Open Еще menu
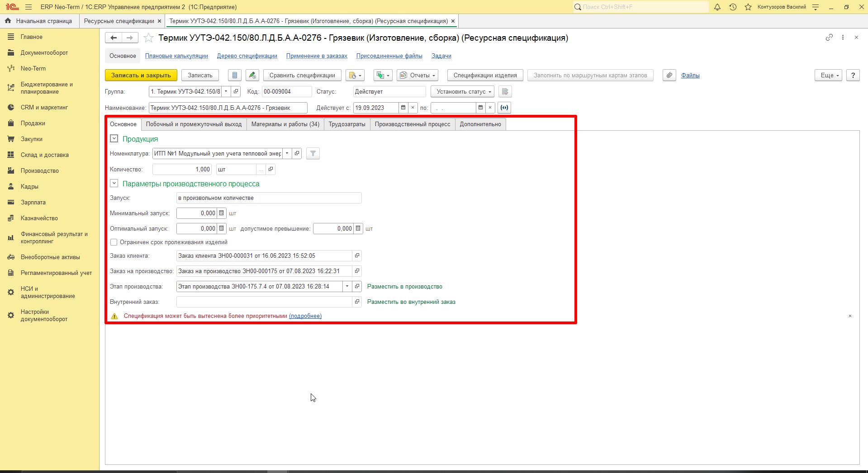The image size is (868, 473). (x=829, y=76)
